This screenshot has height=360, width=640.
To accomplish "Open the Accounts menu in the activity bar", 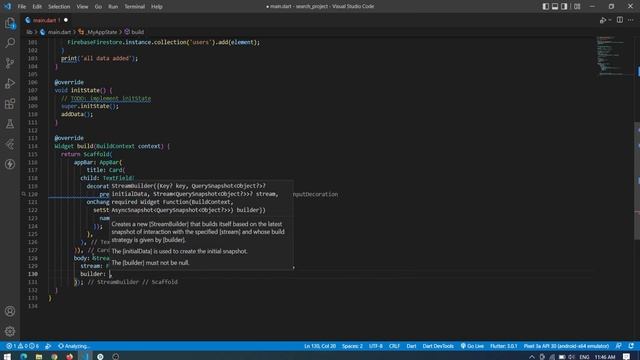I will pos(10,311).
